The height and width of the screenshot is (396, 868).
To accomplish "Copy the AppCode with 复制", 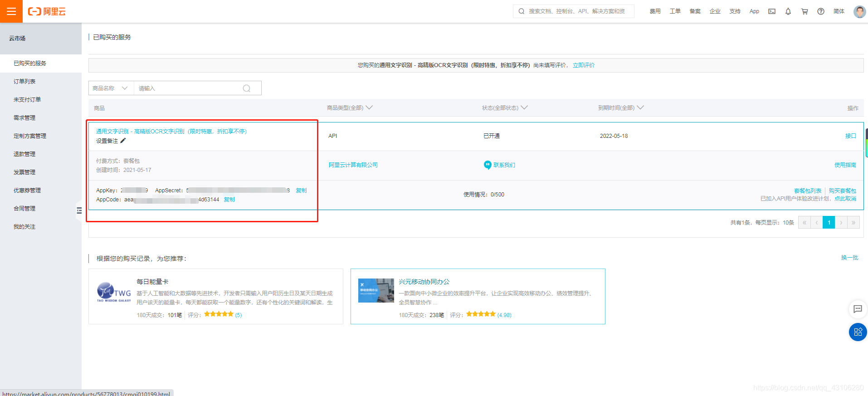I will pos(229,200).
